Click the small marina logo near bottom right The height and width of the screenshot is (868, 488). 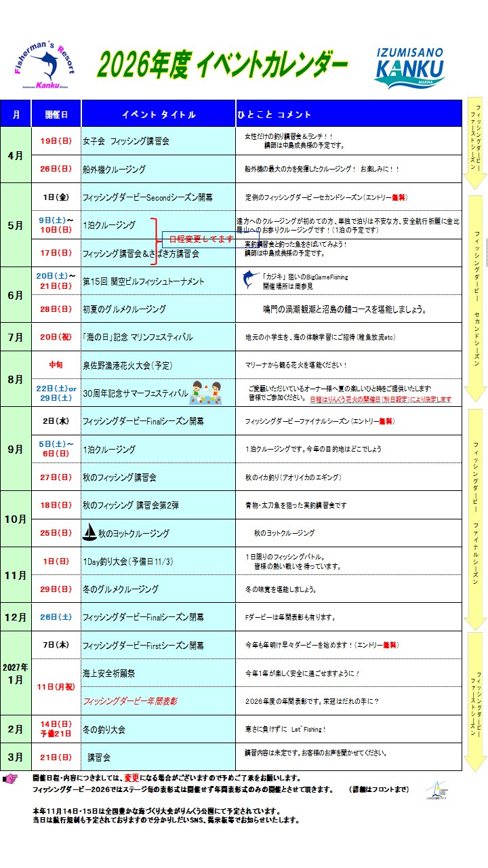click(436, 790)
